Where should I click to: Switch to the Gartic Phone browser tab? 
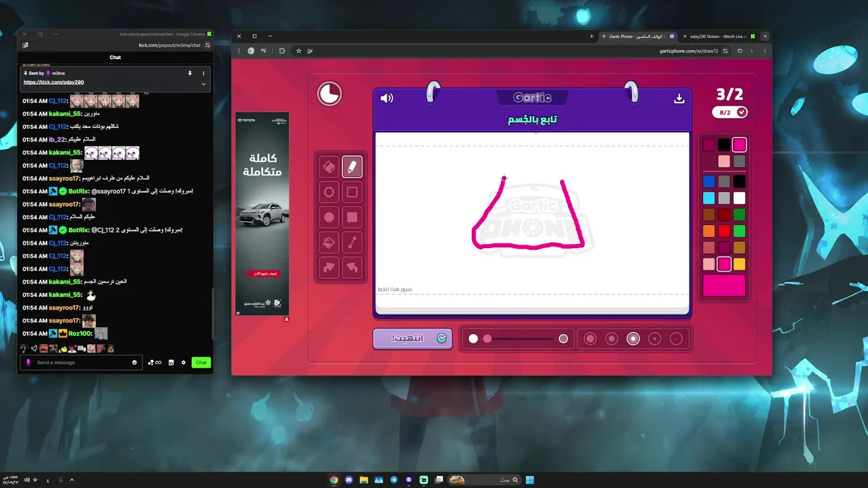(x=638, y=36)
